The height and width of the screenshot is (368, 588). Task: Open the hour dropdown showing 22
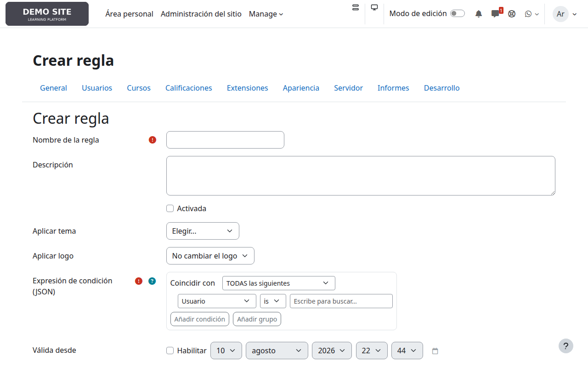click(x=372, y=351)
